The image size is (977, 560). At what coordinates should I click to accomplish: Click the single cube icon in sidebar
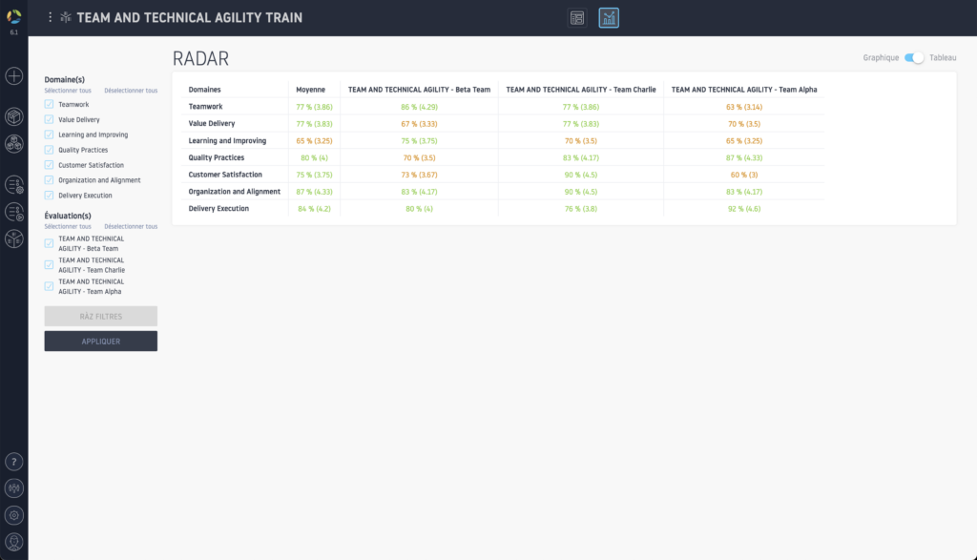point(14,116)
